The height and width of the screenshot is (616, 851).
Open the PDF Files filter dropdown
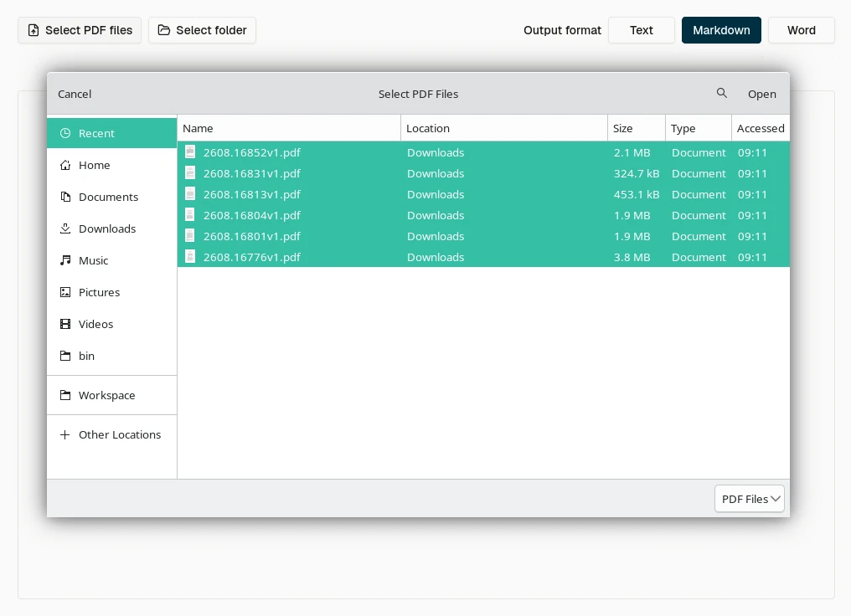pyautogui.click(x=750, y=499)
